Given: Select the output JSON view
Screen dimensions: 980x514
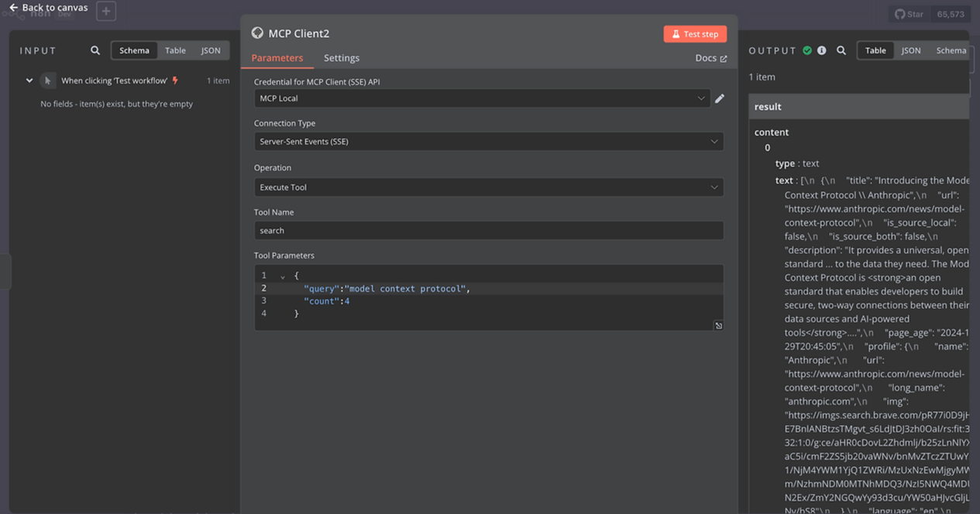Looking at the screenshot, I should [911, 50].
